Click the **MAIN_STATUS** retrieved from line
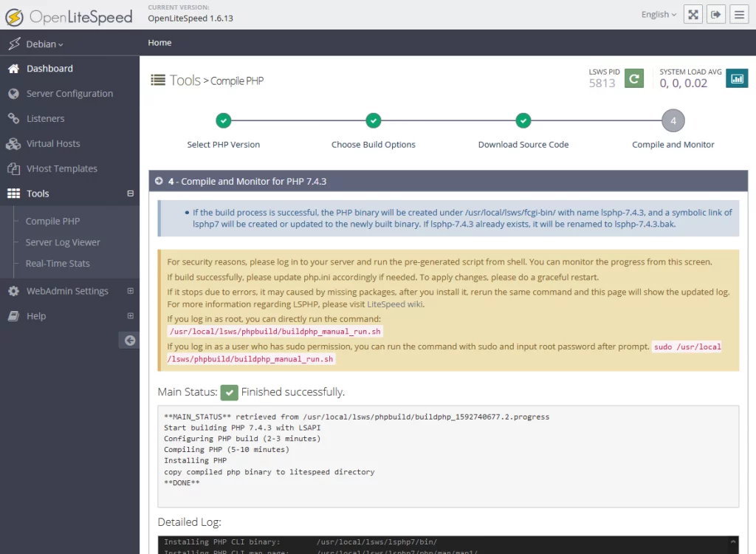The width and height of the screenshot is (756, 554). point(357,417)
